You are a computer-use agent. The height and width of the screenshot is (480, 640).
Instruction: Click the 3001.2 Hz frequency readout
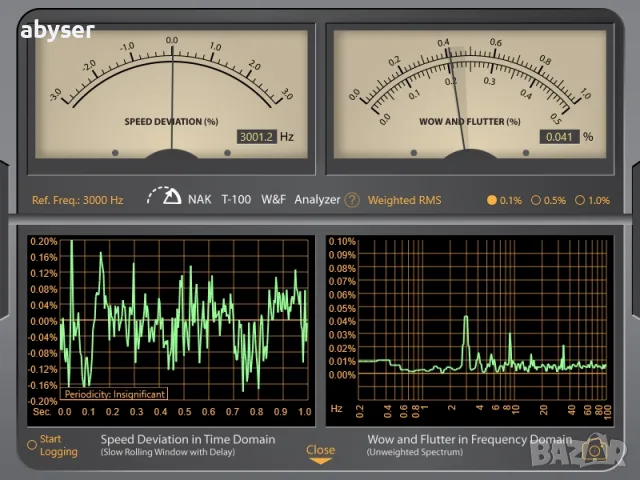click(x=257, y=137)
